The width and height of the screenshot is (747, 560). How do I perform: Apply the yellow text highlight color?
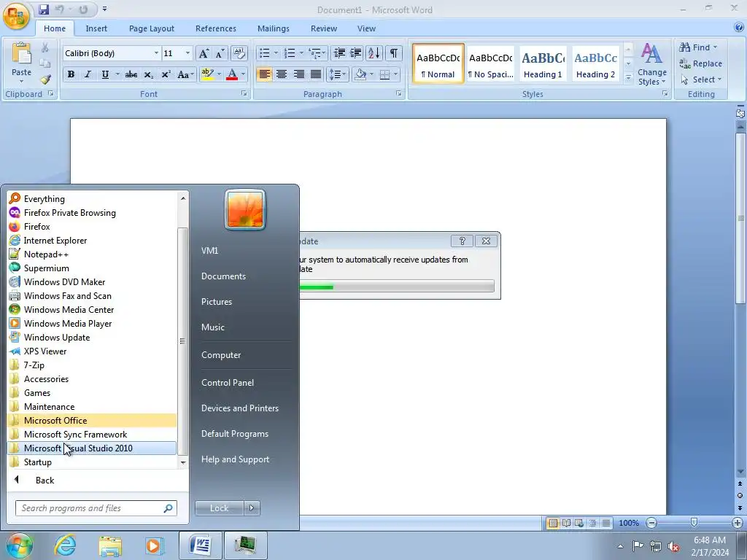point(207,74)
